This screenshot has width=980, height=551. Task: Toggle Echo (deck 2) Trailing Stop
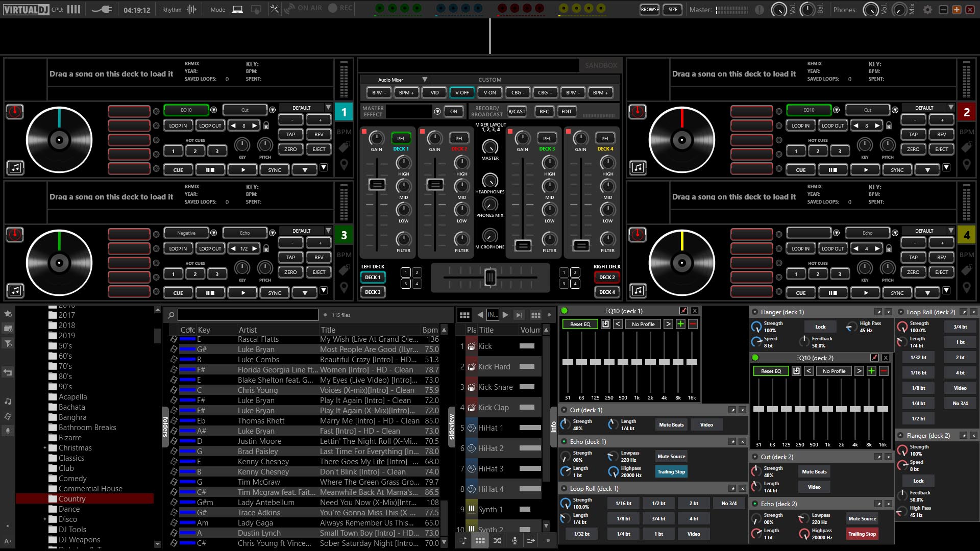pyautogui.click(x=862, y=534)
